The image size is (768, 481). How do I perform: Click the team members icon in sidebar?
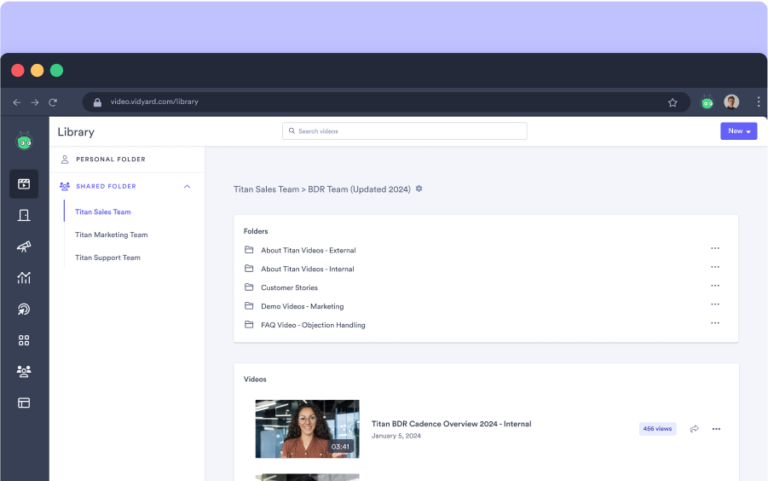24,371
